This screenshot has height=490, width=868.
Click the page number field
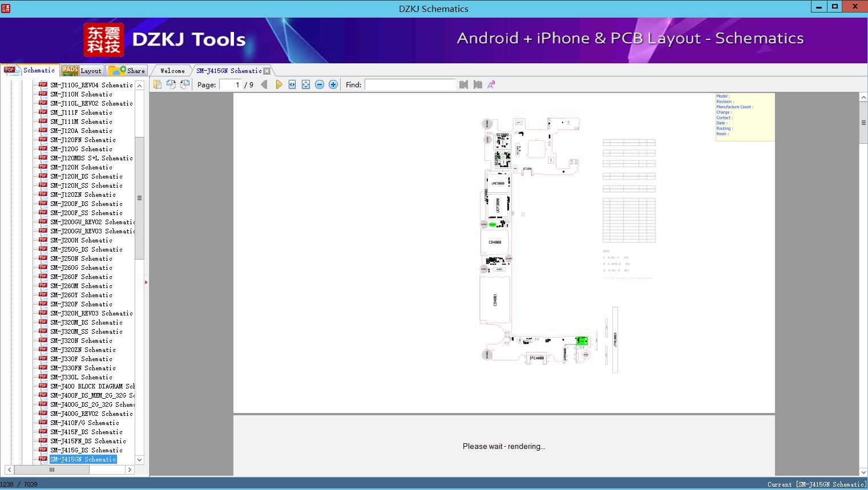pyautogui.click(x=230, y=84)
